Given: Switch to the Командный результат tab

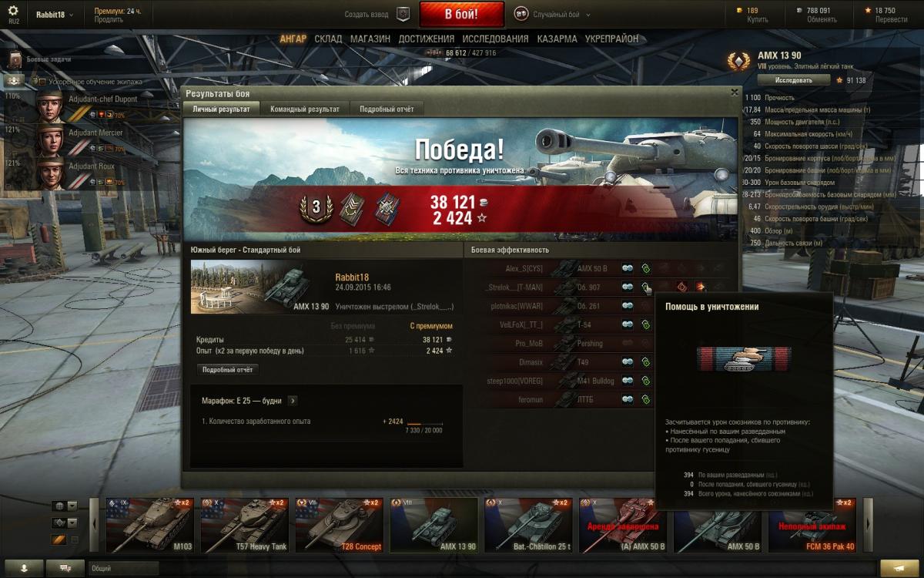Looking at the screenshot, I should pos(304,109).
